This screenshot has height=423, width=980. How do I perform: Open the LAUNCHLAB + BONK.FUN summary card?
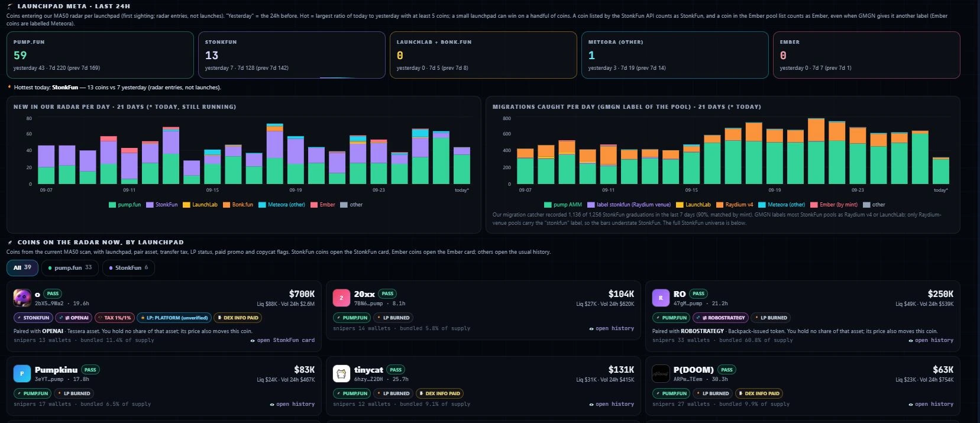(x=483, y=55)
